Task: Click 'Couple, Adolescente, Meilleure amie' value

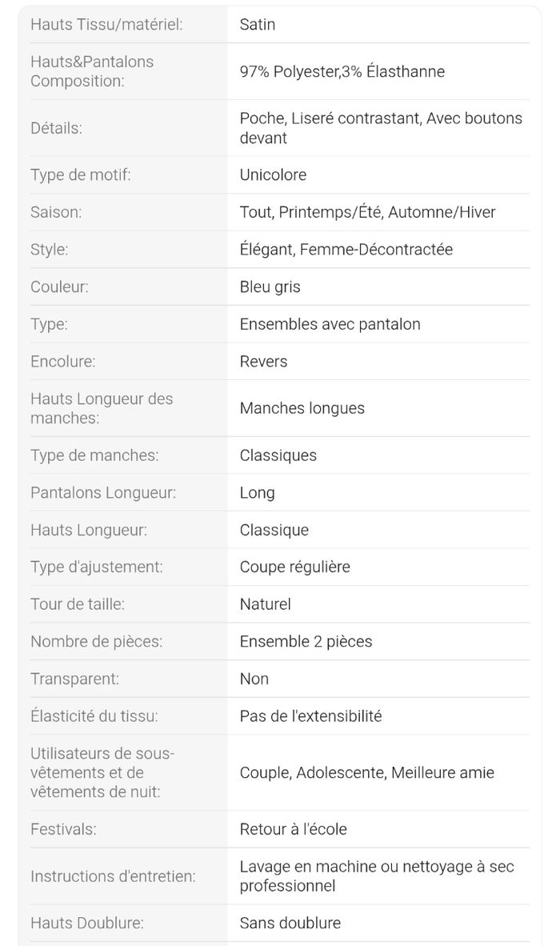Action: click(x=366, y=772)
